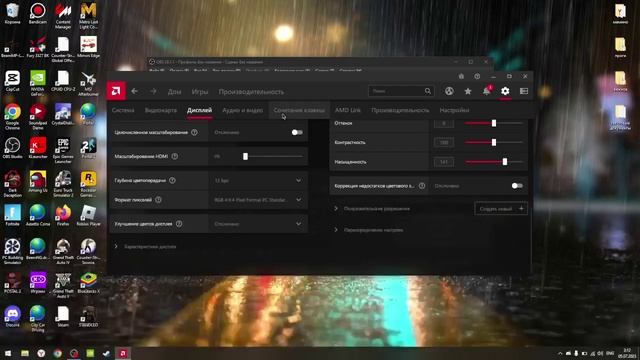640x360 pixels.
Task: Select the Дисплей tab
Action: click(199, 110)
